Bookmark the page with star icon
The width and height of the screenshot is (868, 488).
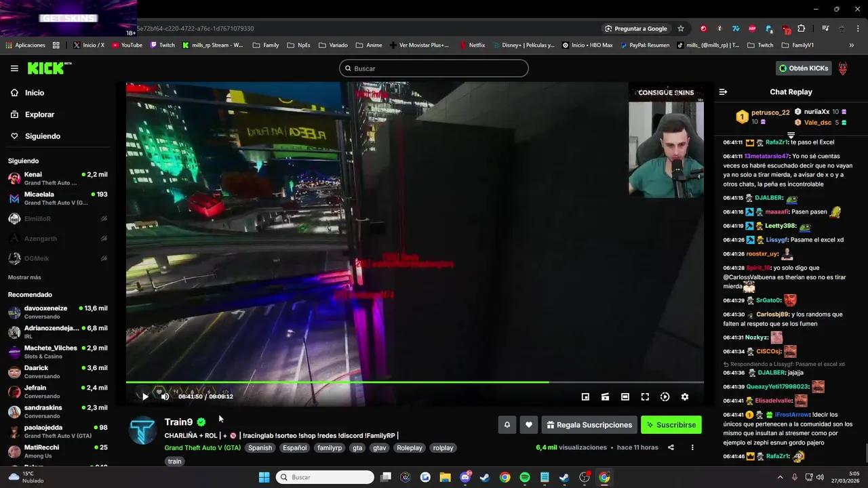681,28
